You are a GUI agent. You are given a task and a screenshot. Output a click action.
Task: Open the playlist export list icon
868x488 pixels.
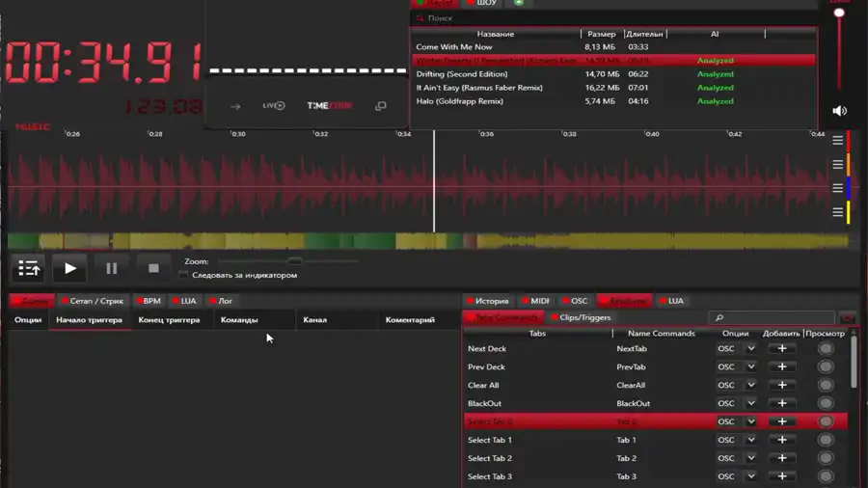point(29,268)
